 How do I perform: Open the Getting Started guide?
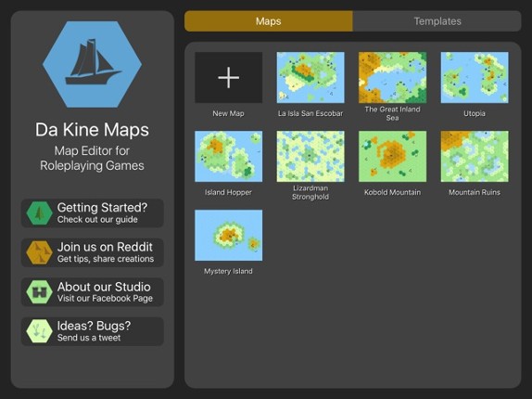(93, 213)
